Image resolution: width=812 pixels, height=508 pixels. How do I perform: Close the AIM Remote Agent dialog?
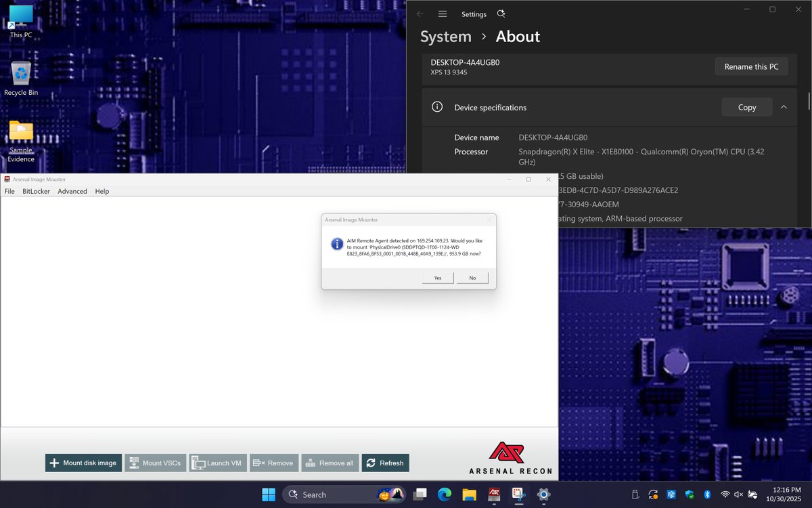pos(489,219)
